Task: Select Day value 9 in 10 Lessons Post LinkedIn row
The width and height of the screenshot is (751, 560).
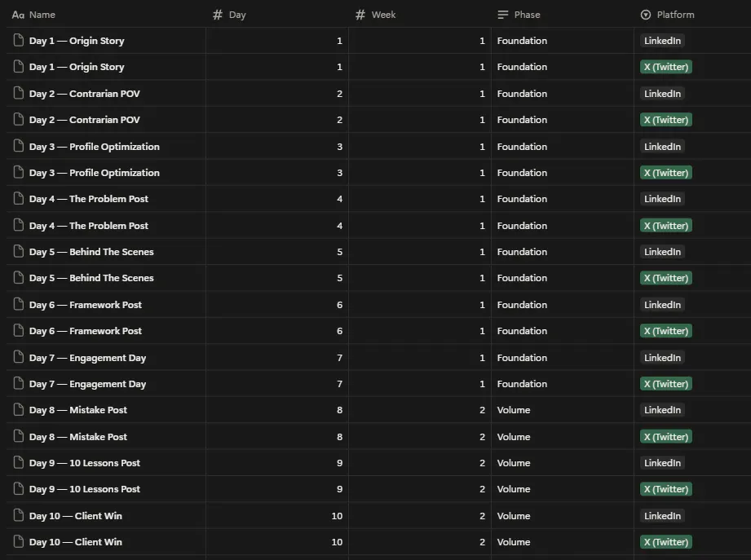Action: pyautogui.click(x=339, y=463)
